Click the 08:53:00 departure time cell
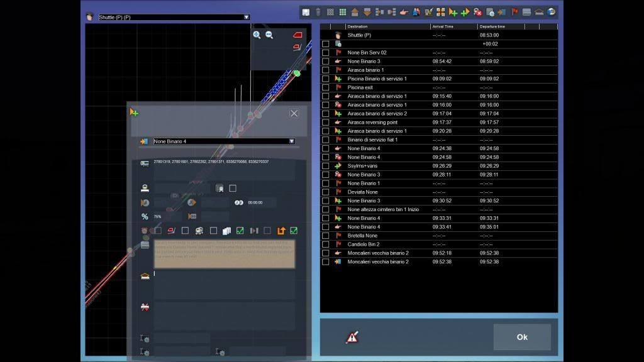 489,35
